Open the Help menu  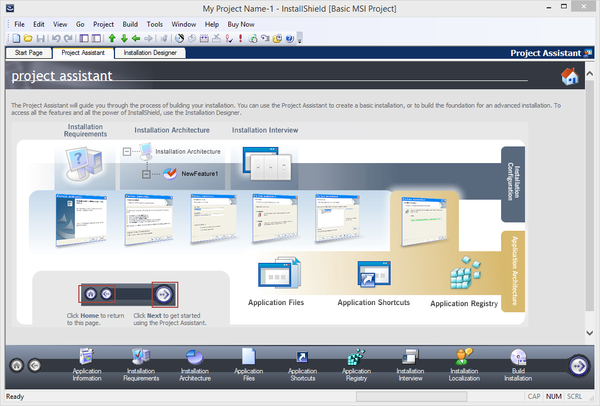point(212,24)
